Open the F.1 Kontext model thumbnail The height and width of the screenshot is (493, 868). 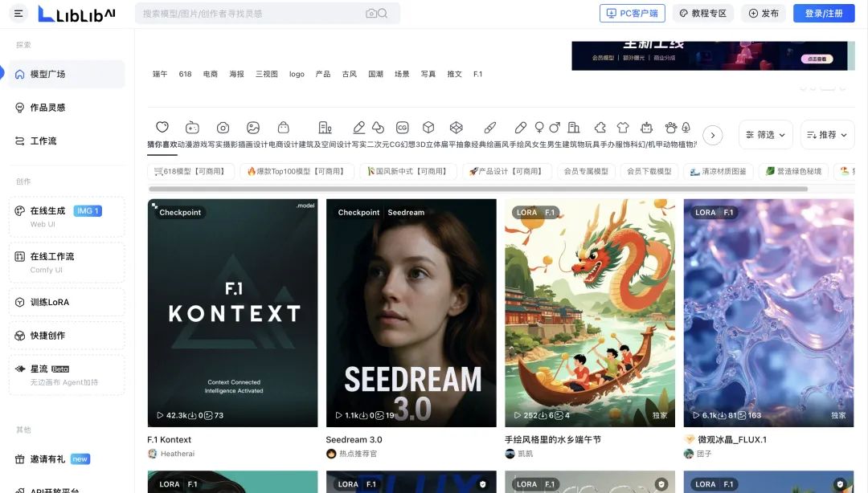pos(232,313)
